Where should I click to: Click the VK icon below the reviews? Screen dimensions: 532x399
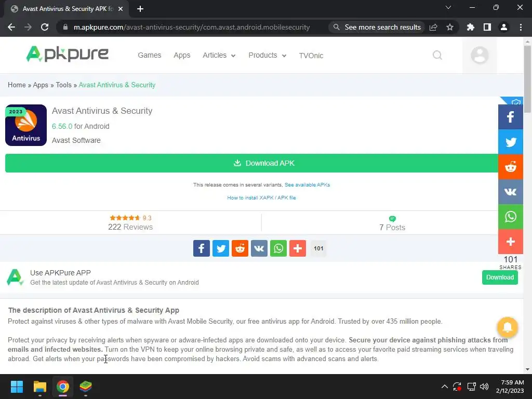pos(259,248)
